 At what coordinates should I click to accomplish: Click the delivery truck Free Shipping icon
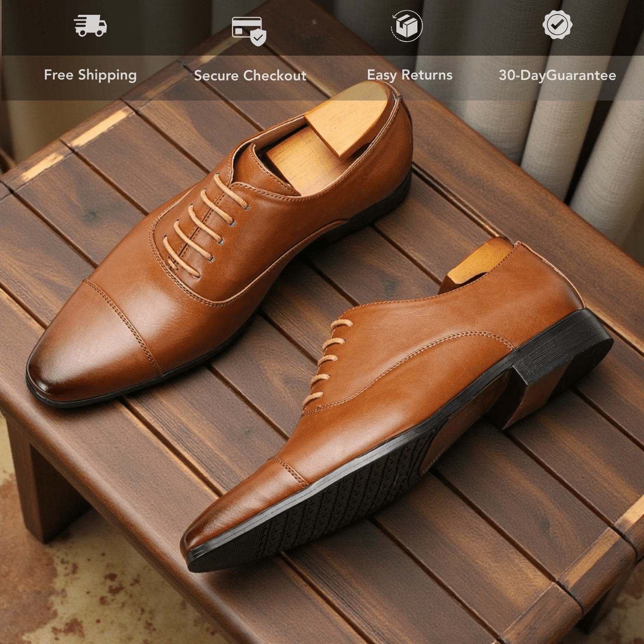click(91, 26)
